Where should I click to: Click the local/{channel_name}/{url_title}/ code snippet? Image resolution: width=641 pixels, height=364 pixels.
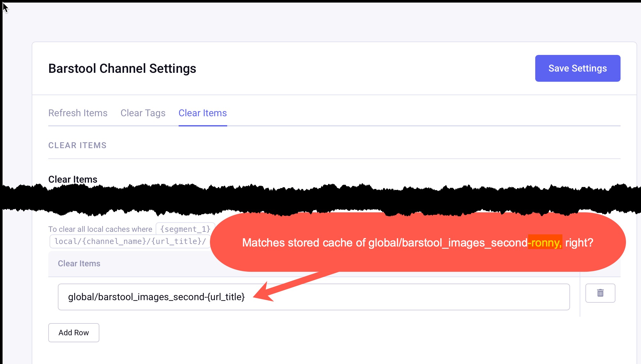[130, 241]
